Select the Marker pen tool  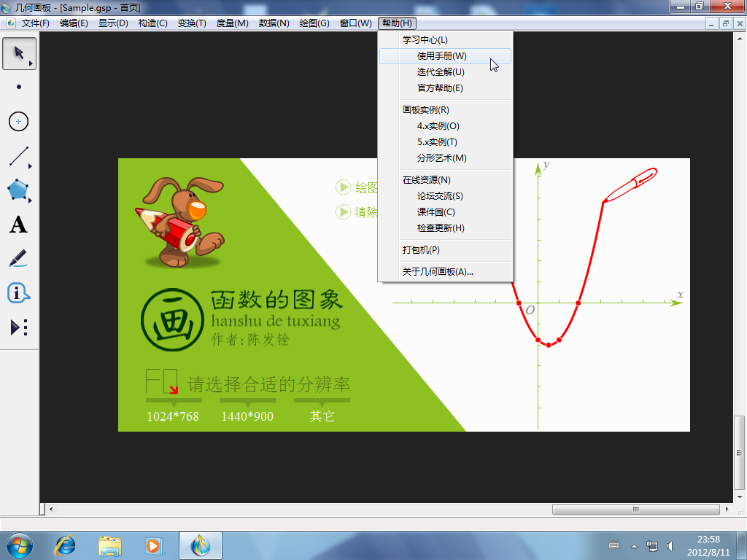pos(19,258)
